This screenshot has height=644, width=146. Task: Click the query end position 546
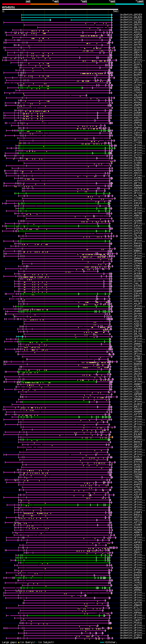point(115,11)
